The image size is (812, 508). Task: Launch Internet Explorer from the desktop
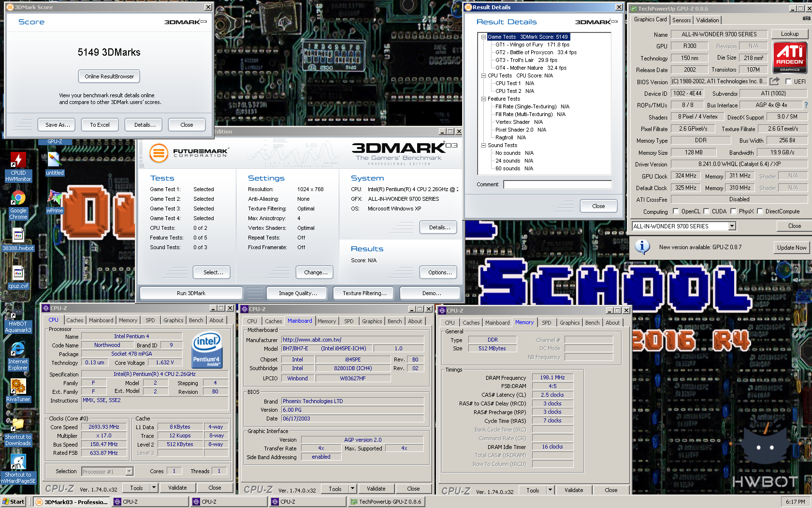pos(18,357)
